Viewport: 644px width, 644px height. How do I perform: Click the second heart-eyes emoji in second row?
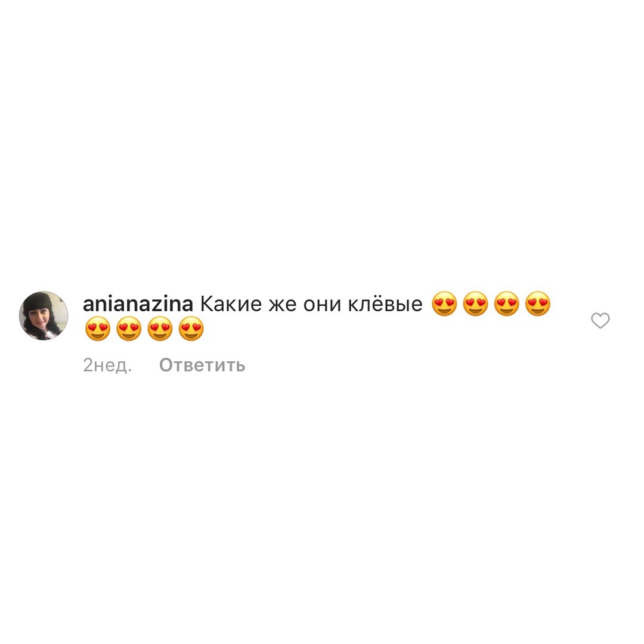pos(129,329)
